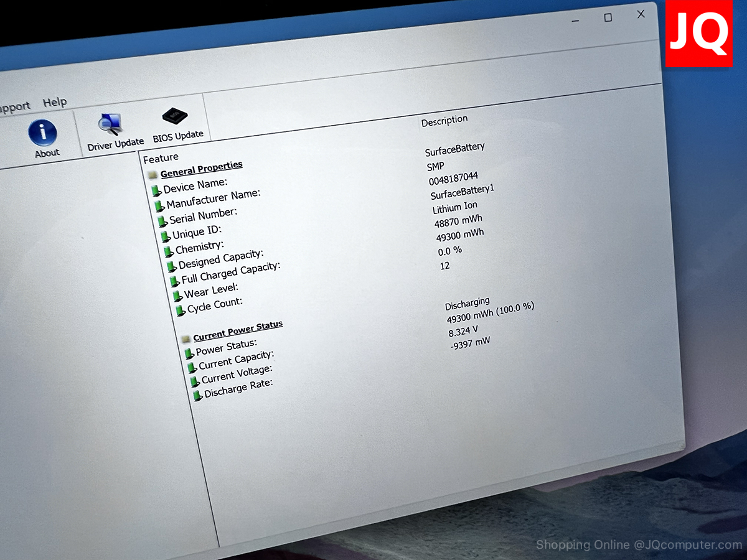
Task: Click the SurfaceBattery1 unique ID value
Action: pyautogui.click(x=463, y=192)
